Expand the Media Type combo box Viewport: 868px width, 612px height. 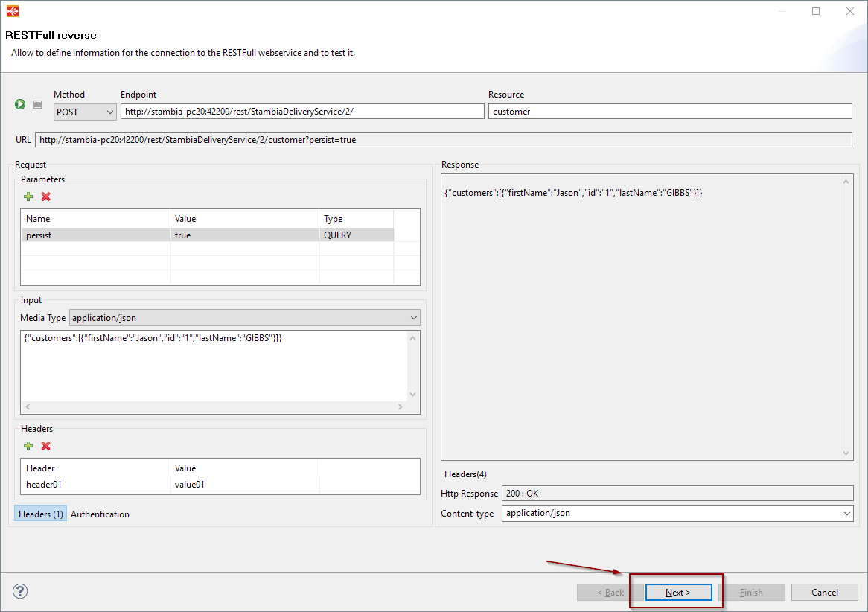pyautogui.click(x=244, y=318)
